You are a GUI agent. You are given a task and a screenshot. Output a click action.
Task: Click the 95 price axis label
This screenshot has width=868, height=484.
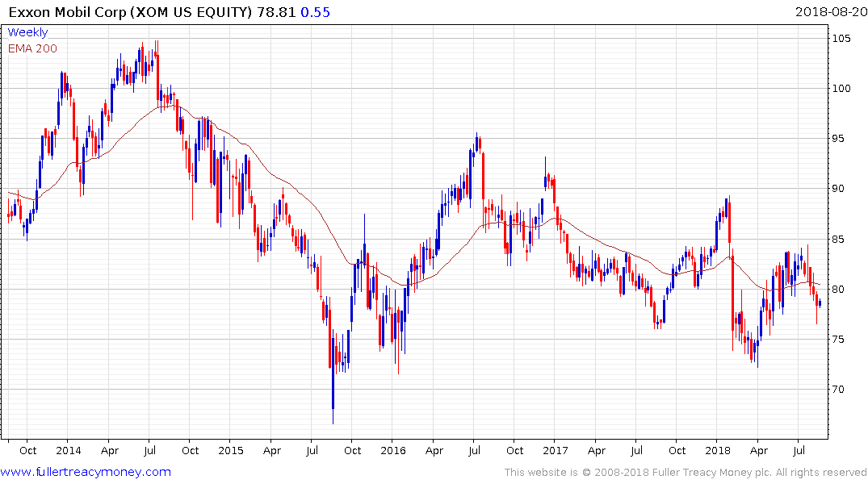838,138
